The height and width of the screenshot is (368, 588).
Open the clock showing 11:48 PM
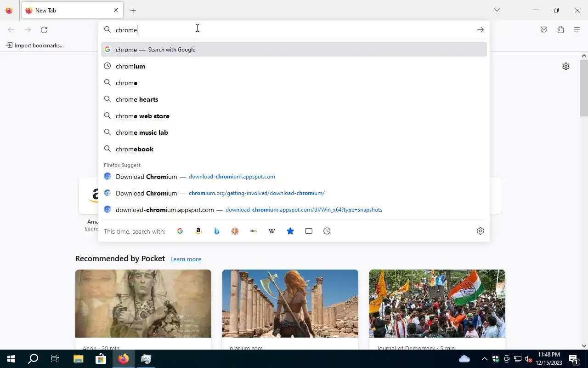[549, 359]
